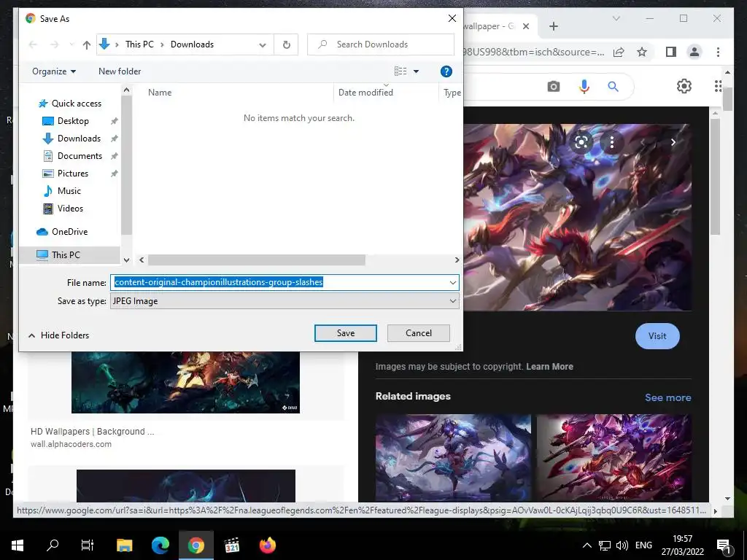The height and width of the screenshot is (560, 747).
Task: Close the wallpaper Chrome tab
Action: pos(526,26)
